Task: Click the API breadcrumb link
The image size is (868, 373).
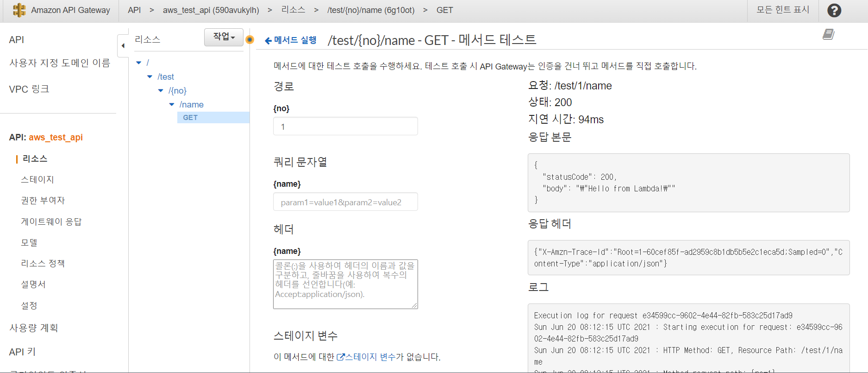Action: click(x=134, y=10)
